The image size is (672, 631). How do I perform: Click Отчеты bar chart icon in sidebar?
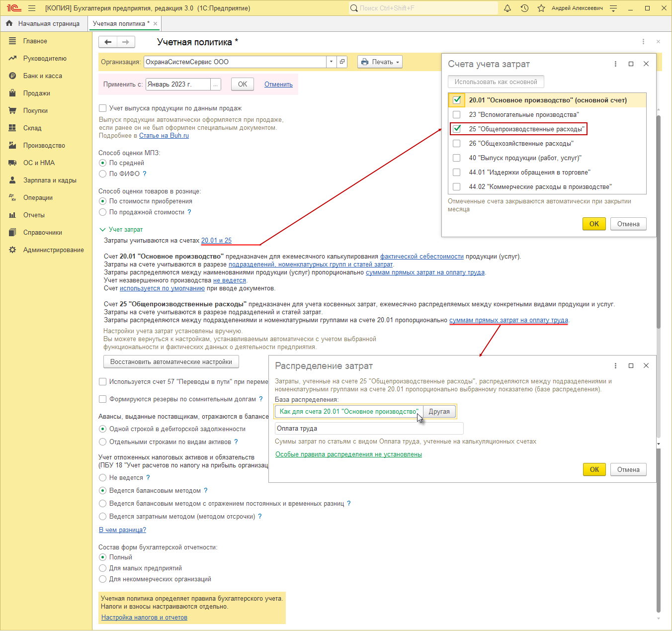[12, 215]
